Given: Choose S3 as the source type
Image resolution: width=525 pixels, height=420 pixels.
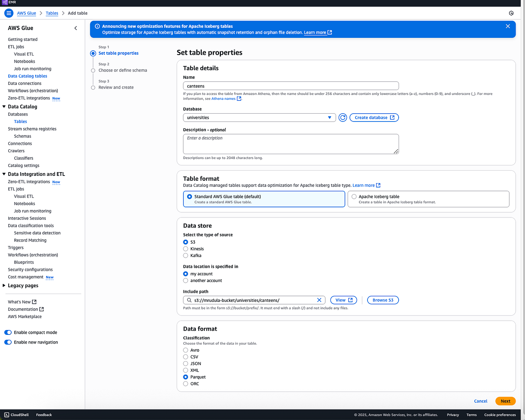Looking at the screenshot, I should point(186,242).
